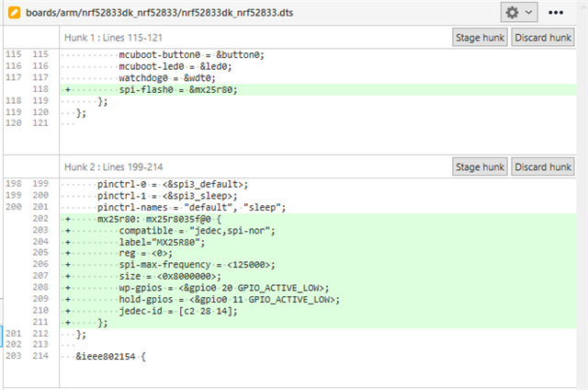Select added line mx25r80: mx25r8035f@0

pos(318,219)
